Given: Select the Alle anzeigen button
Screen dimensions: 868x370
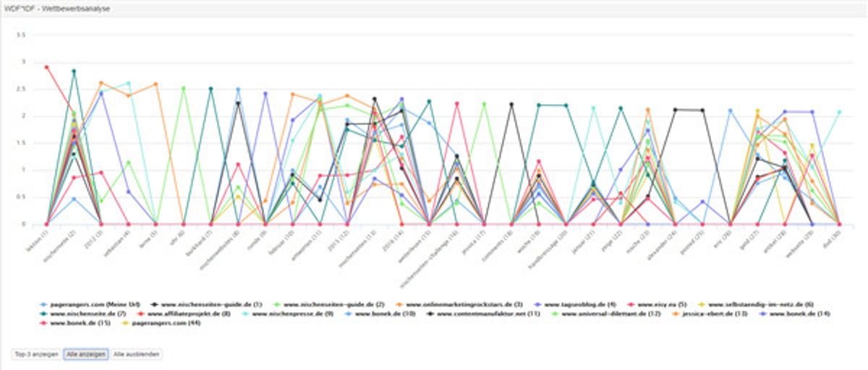Looking at the screenshot, I should pyautogui.click(x=86, y=354).
